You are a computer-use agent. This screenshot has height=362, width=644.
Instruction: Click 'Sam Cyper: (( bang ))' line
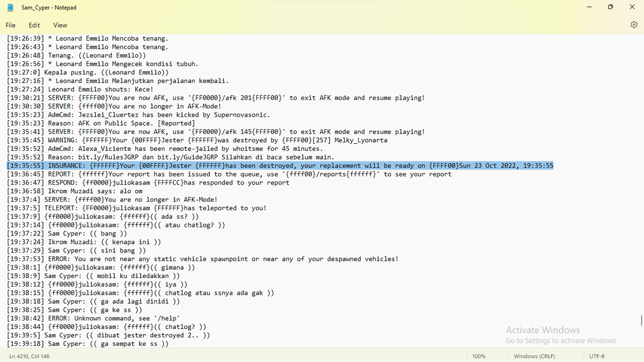67,234
